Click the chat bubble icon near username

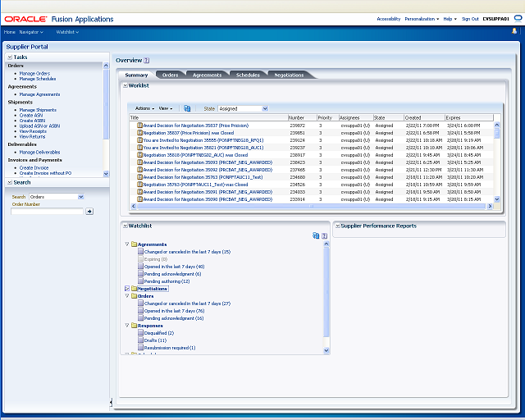click(x=518, y=18)
